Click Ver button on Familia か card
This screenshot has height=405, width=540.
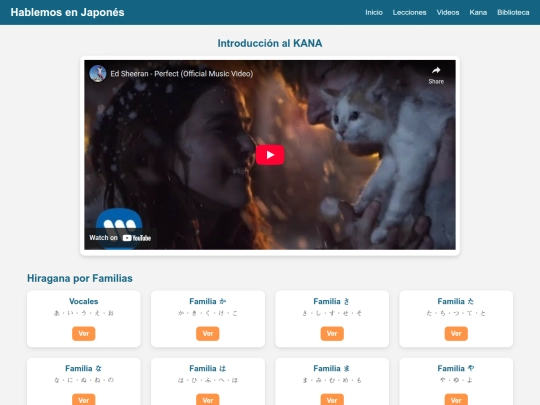click(208, 333)
